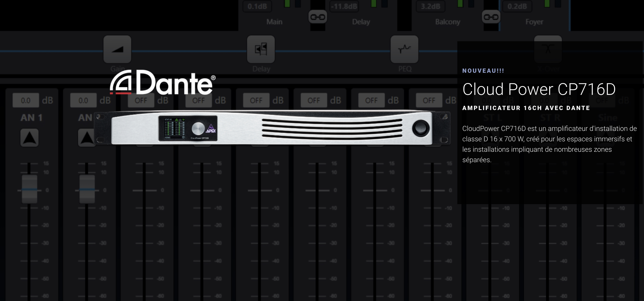Click the second channel fader handle
The height and width of the screenshot is (301, 644).
coord(87,189)
